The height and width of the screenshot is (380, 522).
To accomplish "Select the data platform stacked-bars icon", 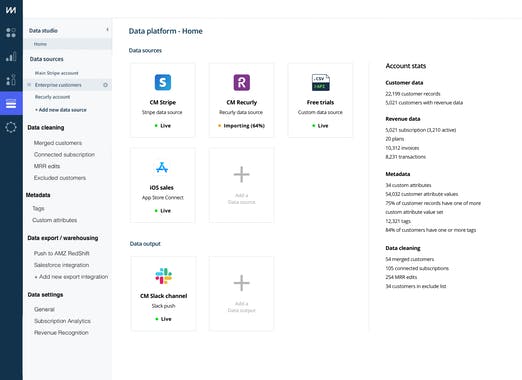I will click(11, 104).
